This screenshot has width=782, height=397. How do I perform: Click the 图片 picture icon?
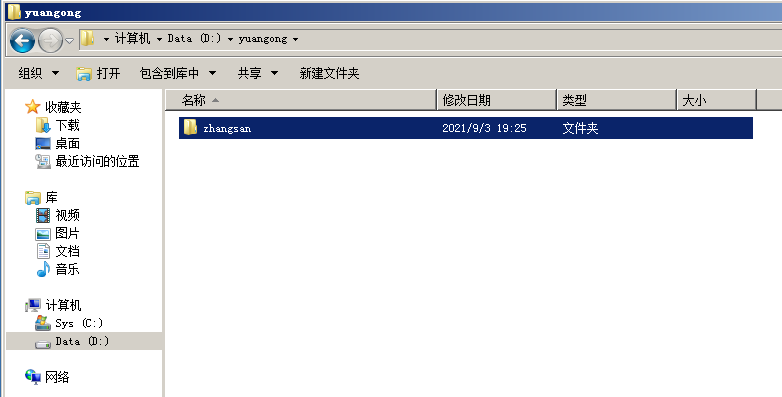[x=43, y=234]
